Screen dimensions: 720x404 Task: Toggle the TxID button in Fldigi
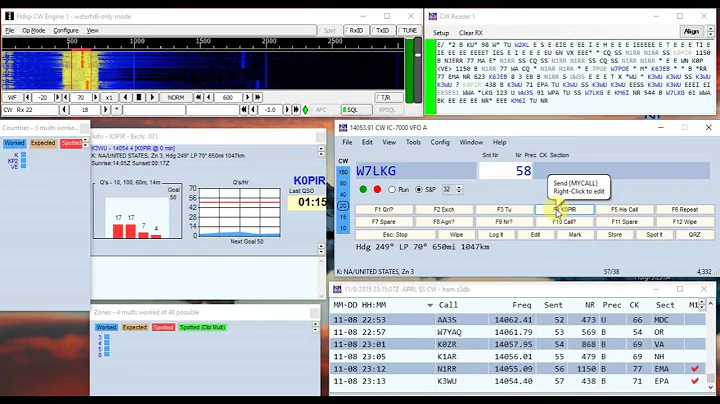click(x=382, y=30)
